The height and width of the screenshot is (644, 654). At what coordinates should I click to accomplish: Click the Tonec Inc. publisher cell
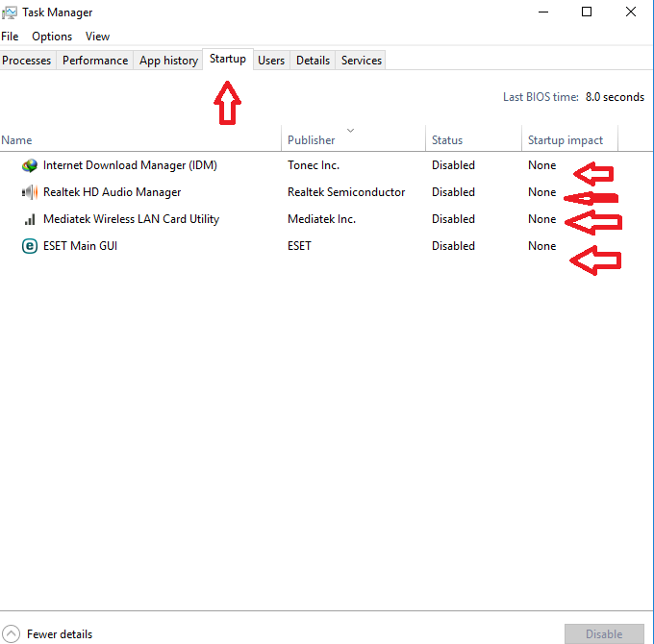pyautogui.click(x=314, y=165)
